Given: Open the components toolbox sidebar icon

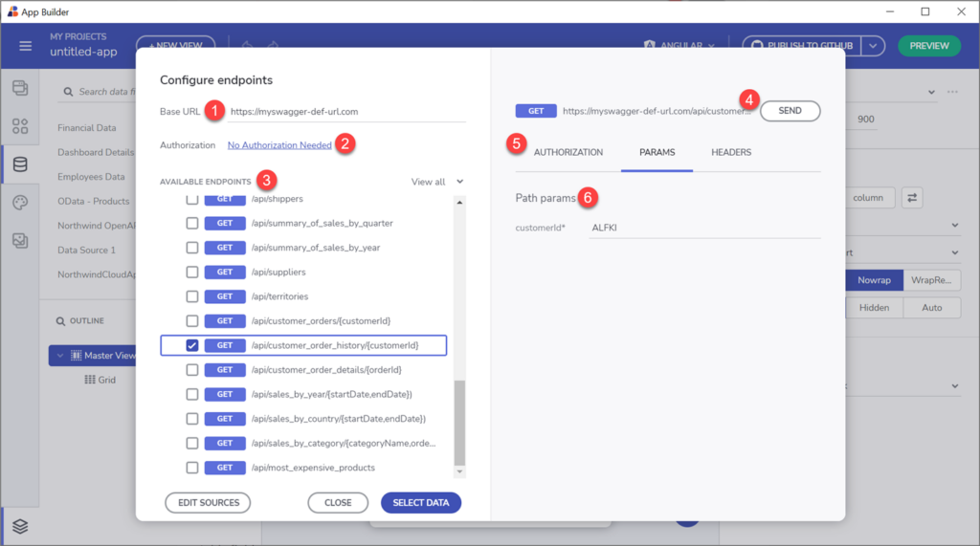Looking at the screenshot, I should point(20,126).
